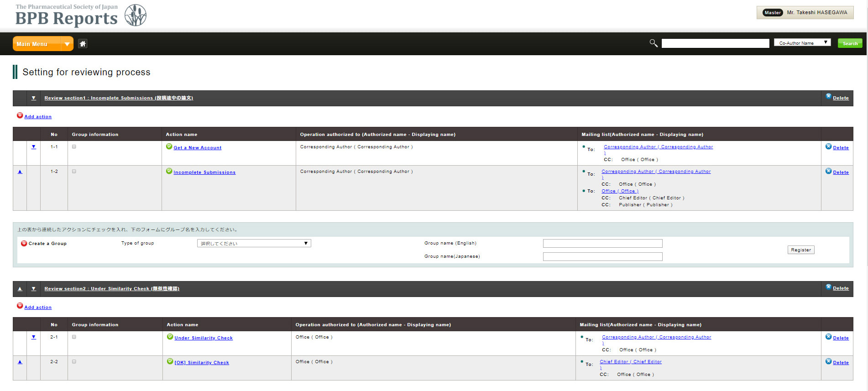Click the Master user Mr. Takeshi HASEGAWA badge
Viewport: 868px width, 391px height.
point(805,12)
